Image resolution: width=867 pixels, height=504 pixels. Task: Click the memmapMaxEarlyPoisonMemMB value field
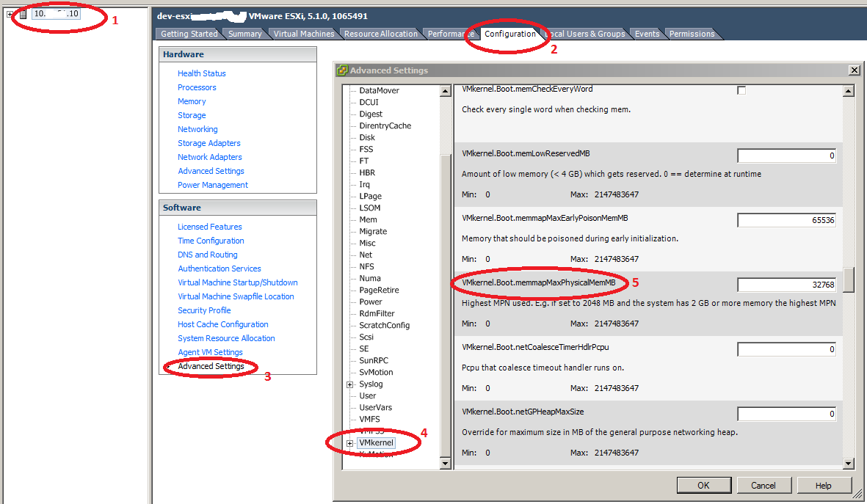click(786, 220)
